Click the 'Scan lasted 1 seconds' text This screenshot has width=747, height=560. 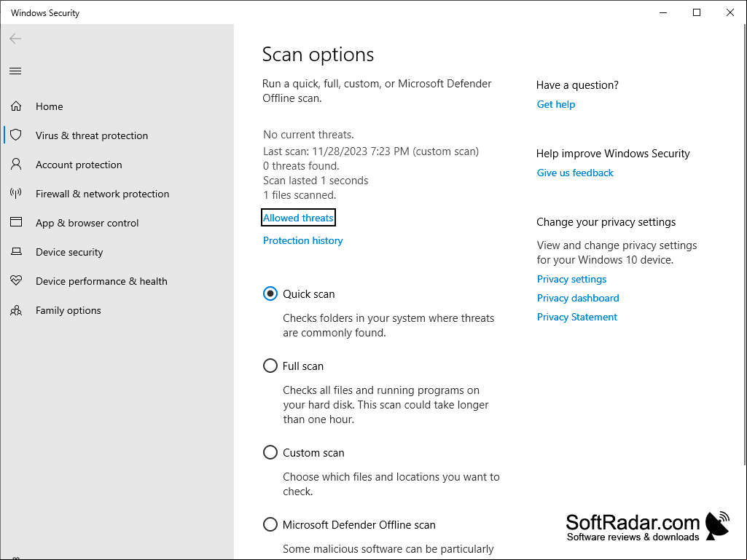(x=316, y=181)
